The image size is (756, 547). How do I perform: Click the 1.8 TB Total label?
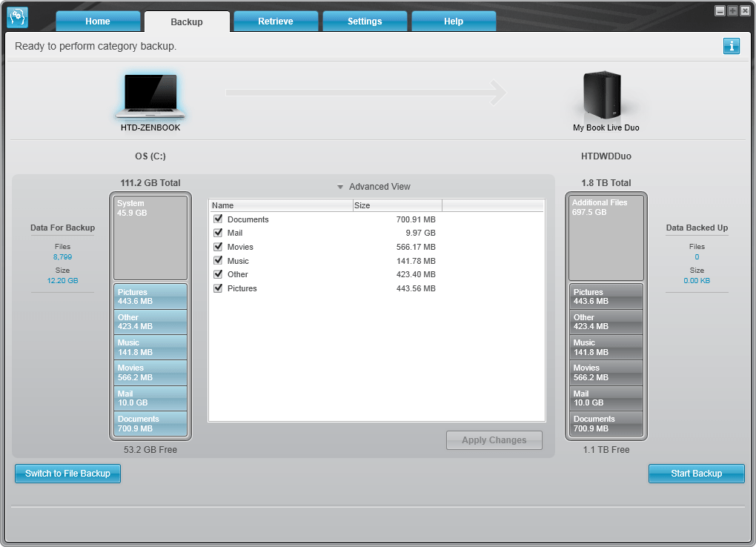coord(606,183)
